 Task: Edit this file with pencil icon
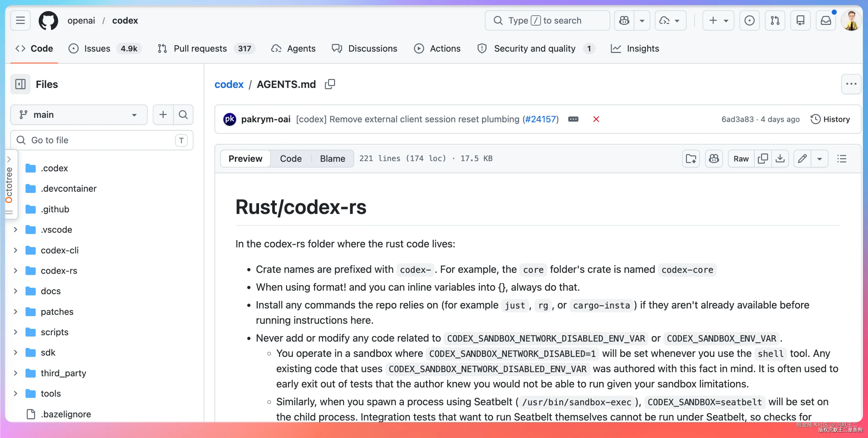click(x=802, y=159)
